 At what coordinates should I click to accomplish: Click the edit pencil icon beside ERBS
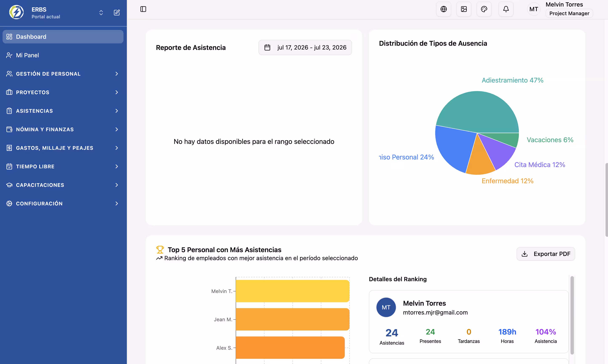tap(117, 12)
